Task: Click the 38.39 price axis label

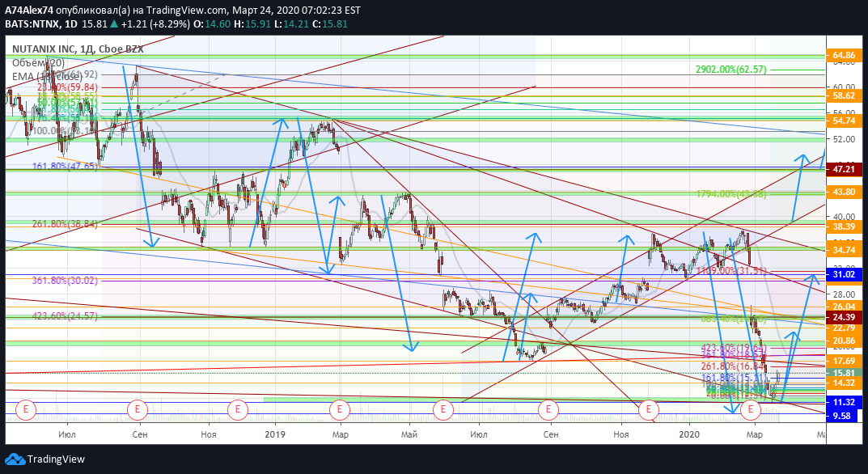Action: (844, 226)
